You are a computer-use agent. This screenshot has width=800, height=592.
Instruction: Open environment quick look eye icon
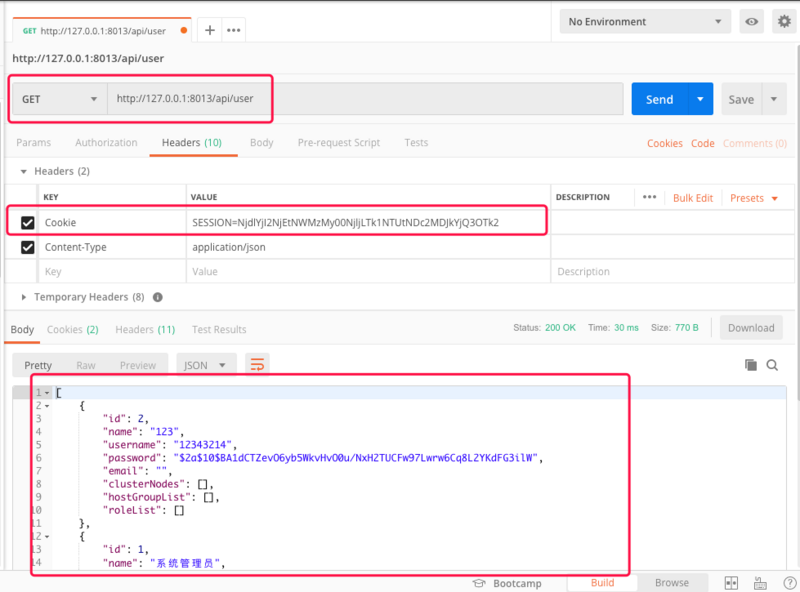tap(751, 22)
